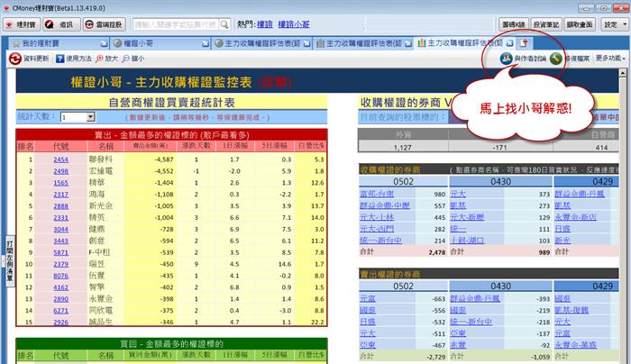631x364 pixels.
Task: Expand the 更多功能 menu
Action: pos(610,59)
